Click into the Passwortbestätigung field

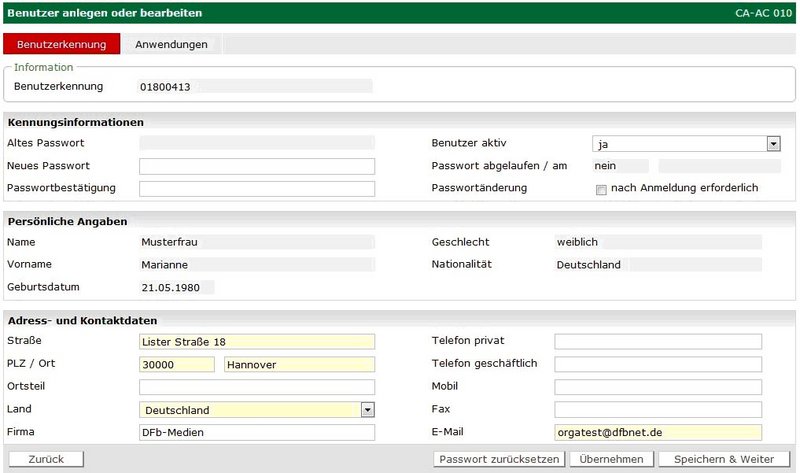[256, 189]
